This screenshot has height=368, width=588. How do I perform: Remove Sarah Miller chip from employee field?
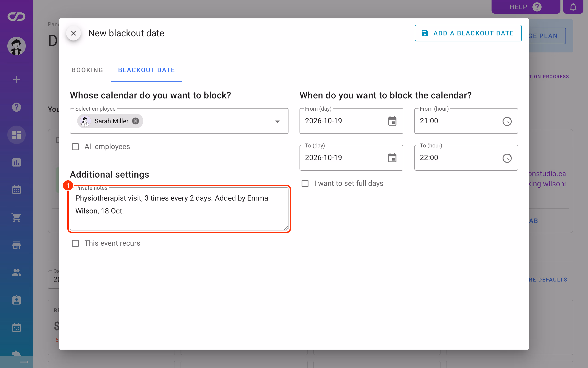tap(136, 121)
